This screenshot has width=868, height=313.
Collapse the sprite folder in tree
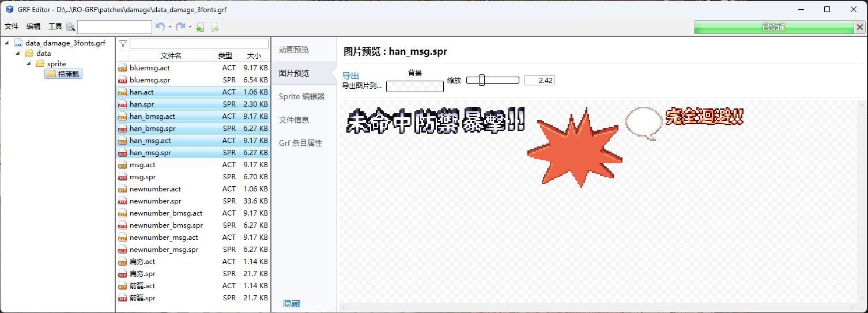point(28,64)
